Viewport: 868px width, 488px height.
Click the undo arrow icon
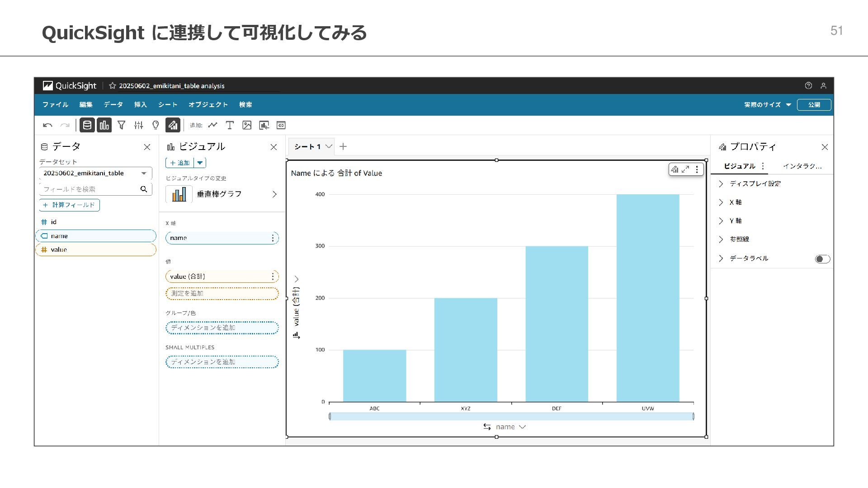tap(47, 125)
